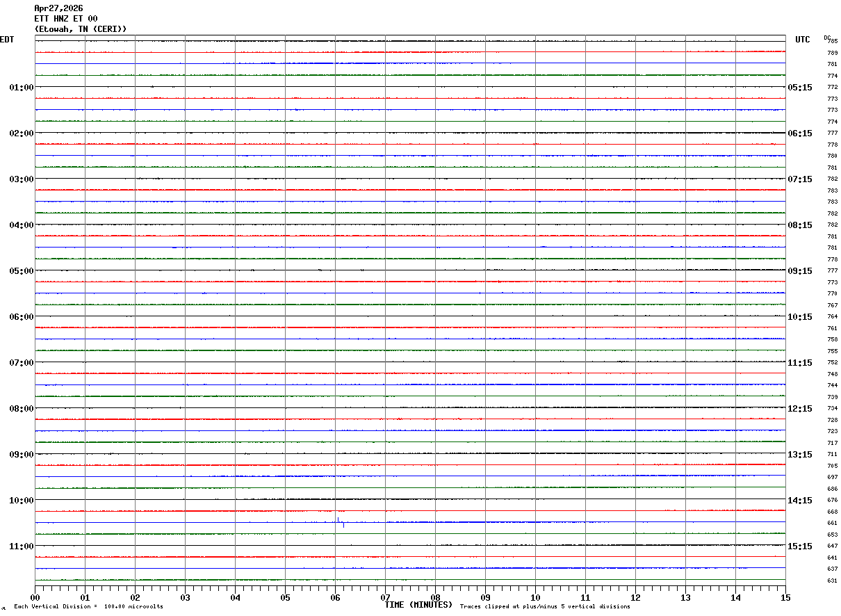Click the 05:15 UTC time label
The image size is (841, 616).
799,88
